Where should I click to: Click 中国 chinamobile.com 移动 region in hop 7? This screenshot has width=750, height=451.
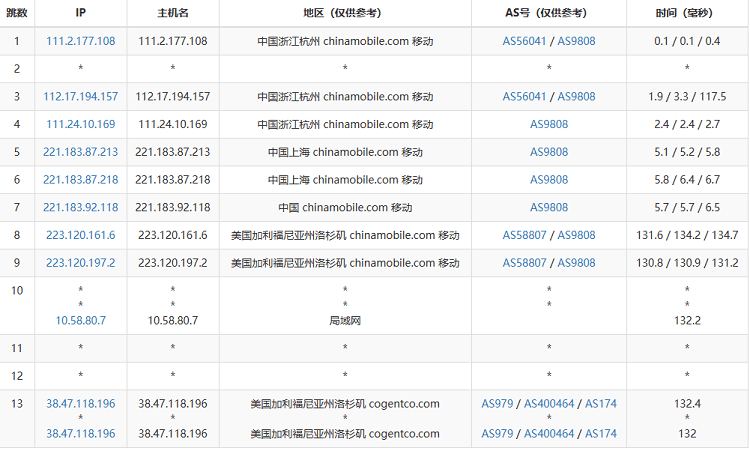[x=345, y=208]
